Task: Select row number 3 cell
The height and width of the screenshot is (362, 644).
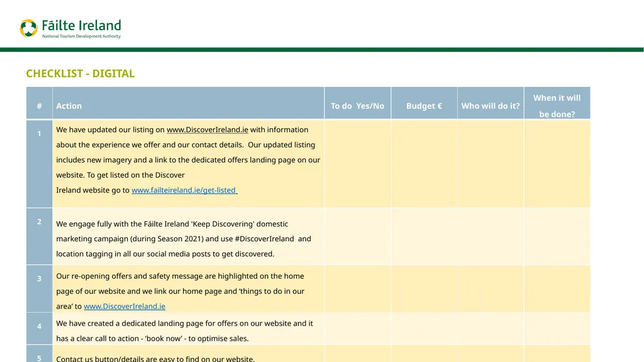Action: pos(40,288)
